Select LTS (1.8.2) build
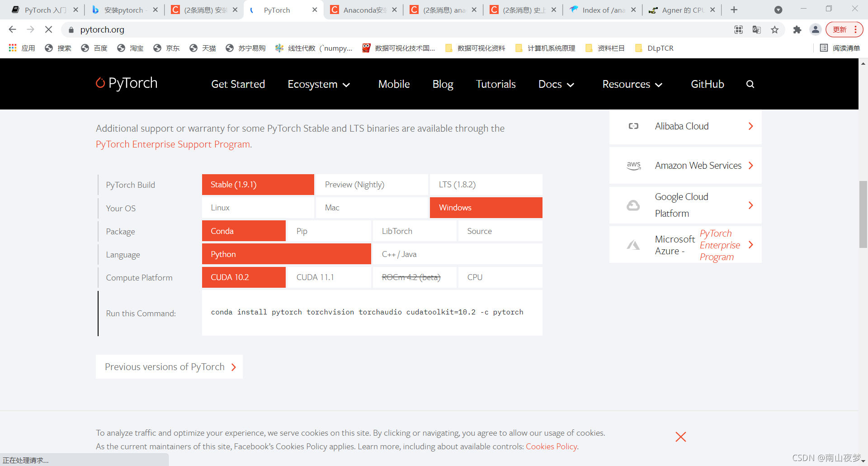This screenshot has width=868, height=466. pos(486,185)
